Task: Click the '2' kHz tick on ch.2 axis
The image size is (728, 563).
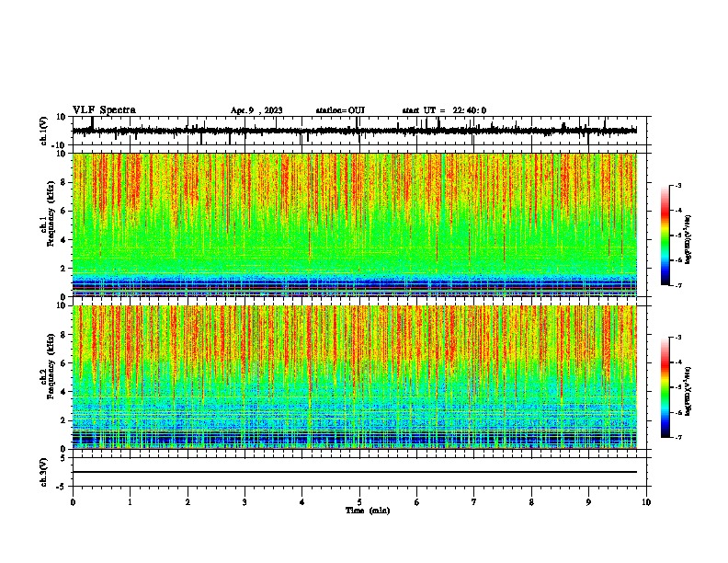Action: point(63,420)
